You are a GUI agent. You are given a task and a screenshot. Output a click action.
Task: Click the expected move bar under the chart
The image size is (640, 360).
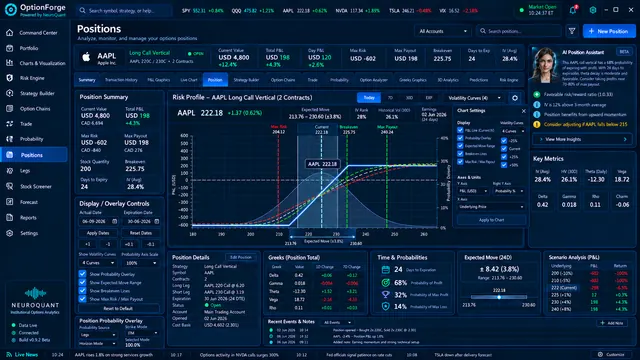click(x=322, y=237)
